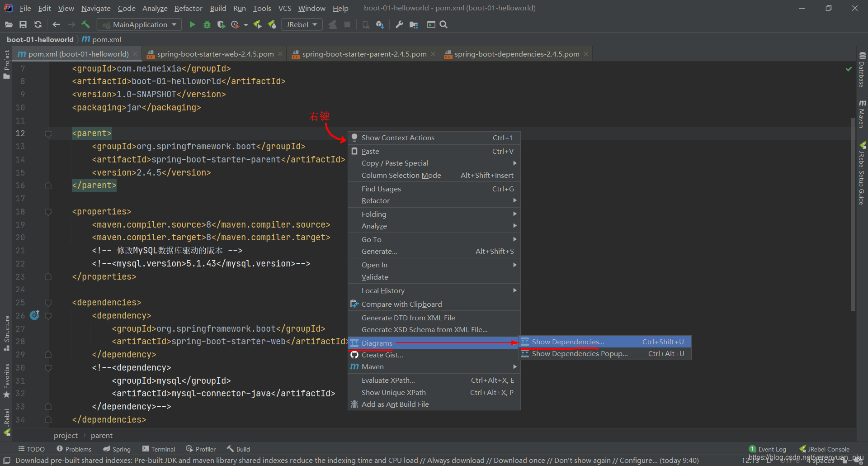This screenshot has width=868, height=466.
Task: Open the Navigate menu
Action: click(x=96, y=8)
